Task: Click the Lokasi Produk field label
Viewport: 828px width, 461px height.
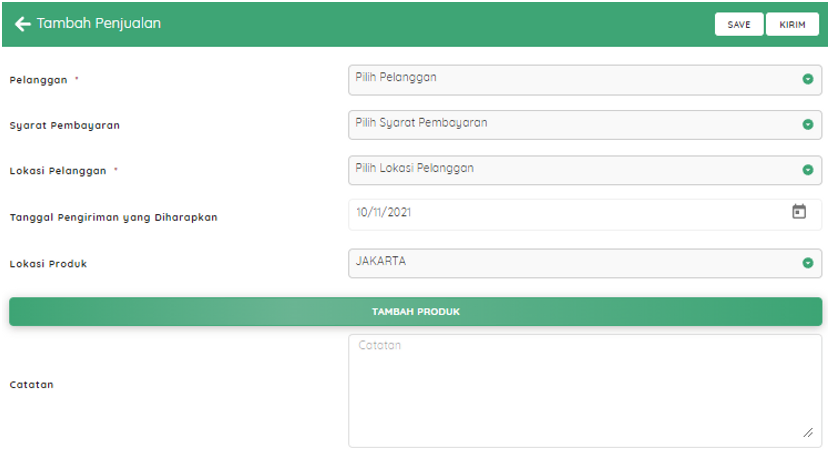Action: pos(48,264)
